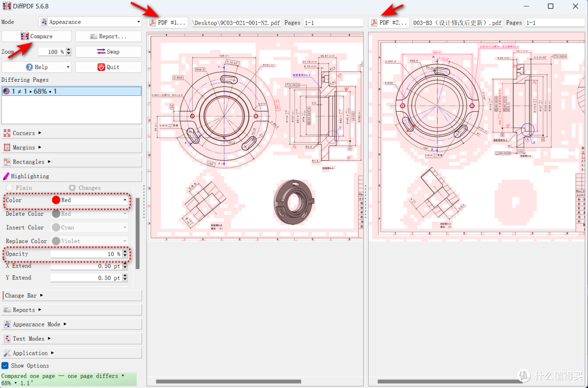Open the Help button menu
The height and width of the screenshot is (388, 588).
click(x=36, y=67)
